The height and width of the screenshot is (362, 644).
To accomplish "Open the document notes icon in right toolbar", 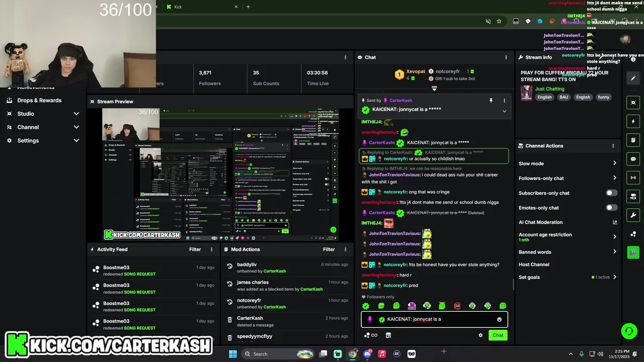I will [633, 140].
